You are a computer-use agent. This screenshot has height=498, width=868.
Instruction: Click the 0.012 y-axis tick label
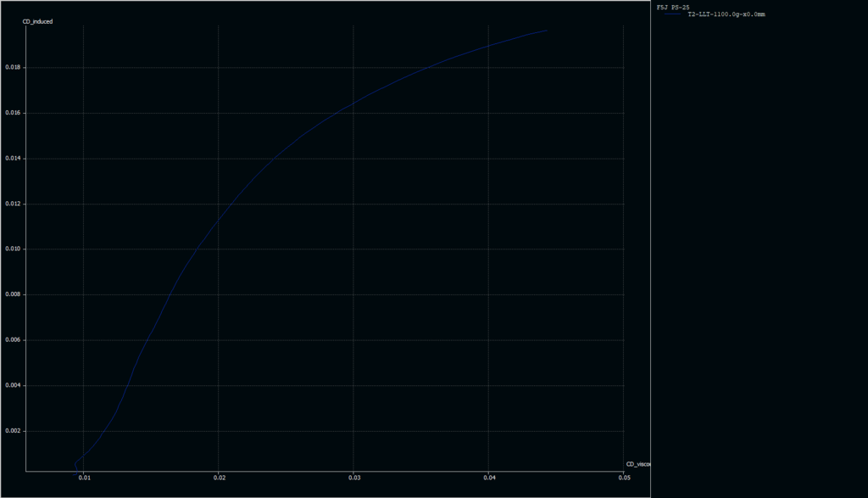tap(14, 204)
